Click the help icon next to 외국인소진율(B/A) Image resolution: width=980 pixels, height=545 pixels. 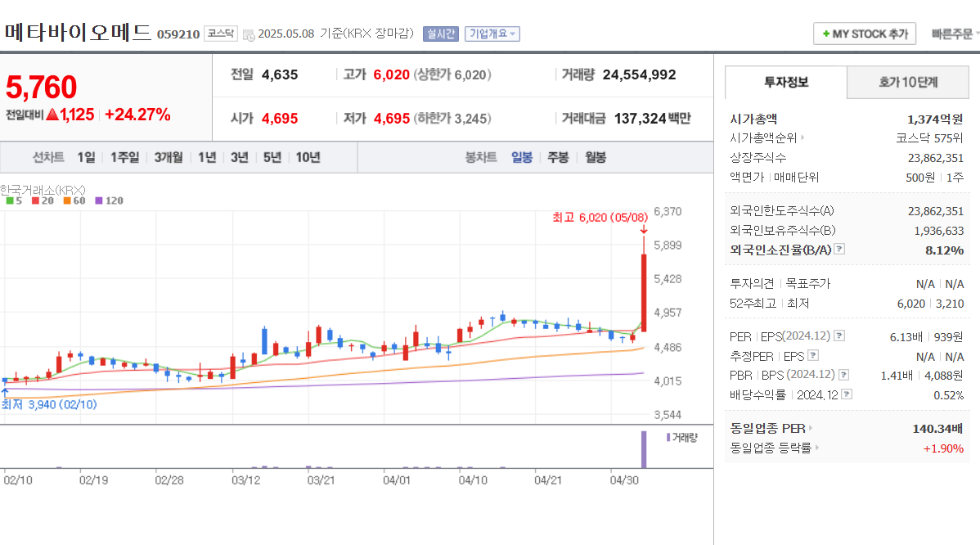coord(839,249)
